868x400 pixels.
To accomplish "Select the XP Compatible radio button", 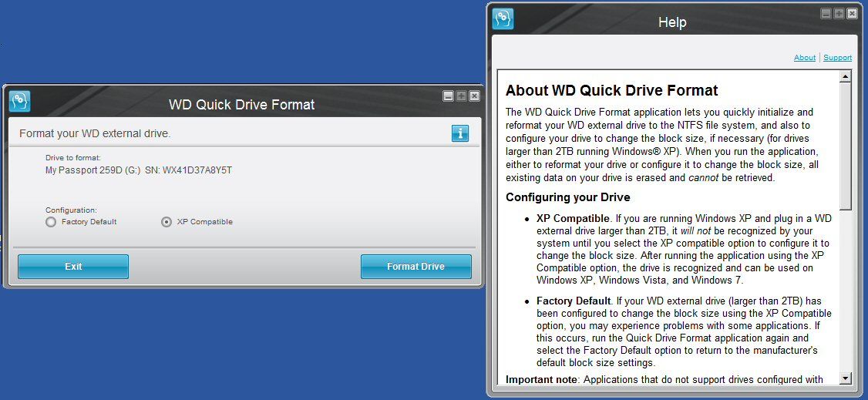I will (x=166, y=223).
